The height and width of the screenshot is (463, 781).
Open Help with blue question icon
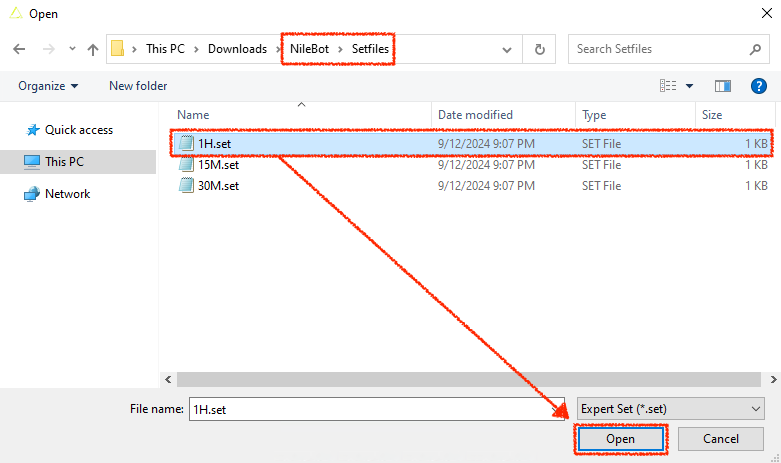[x=759, y=86]
